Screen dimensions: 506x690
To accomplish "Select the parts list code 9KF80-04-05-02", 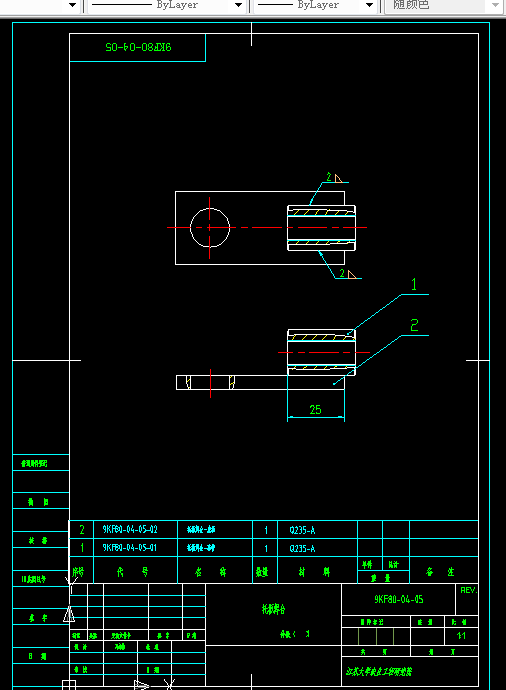I will (x=130, y=529).
